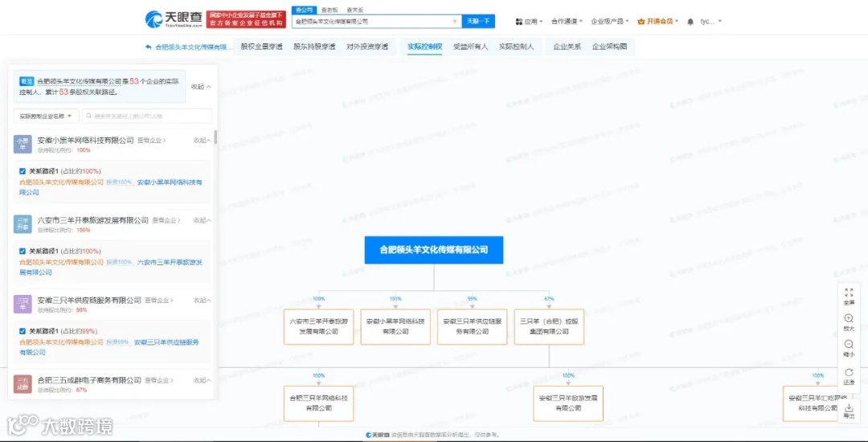Click the 三只羊 company avatar icon
The width and height of the screenshot is (868, 442).
pos(23,304)
